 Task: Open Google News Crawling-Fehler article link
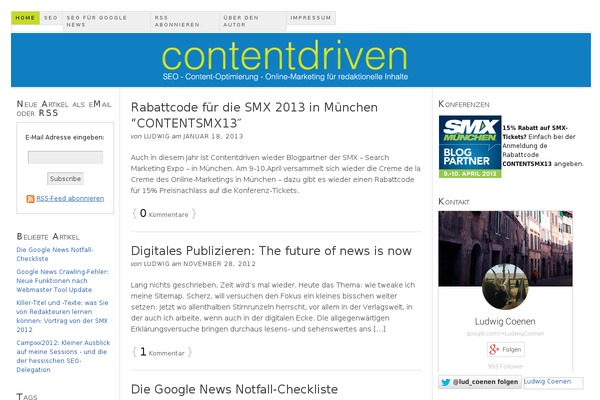pyautogui.click(x=62, y=281)
